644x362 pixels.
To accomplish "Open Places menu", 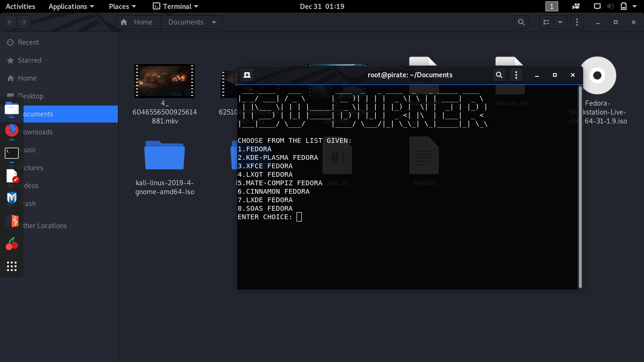I will [x=123, y=6].
